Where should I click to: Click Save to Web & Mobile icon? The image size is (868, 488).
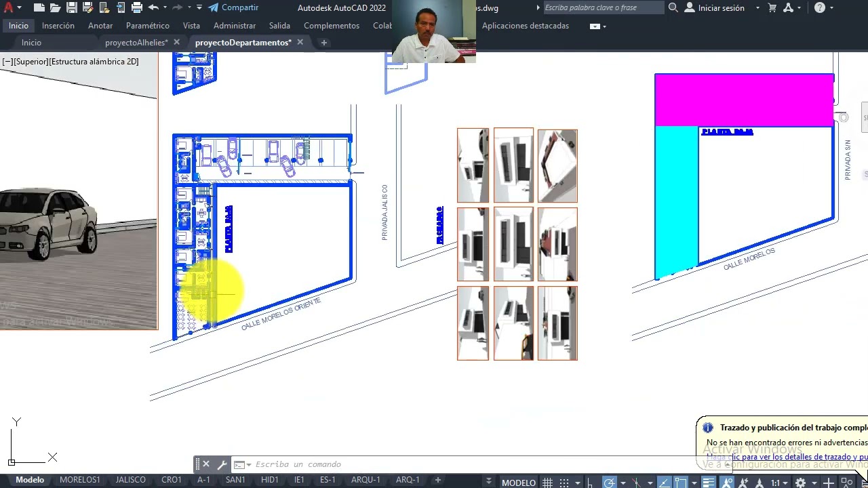[120, 8]
